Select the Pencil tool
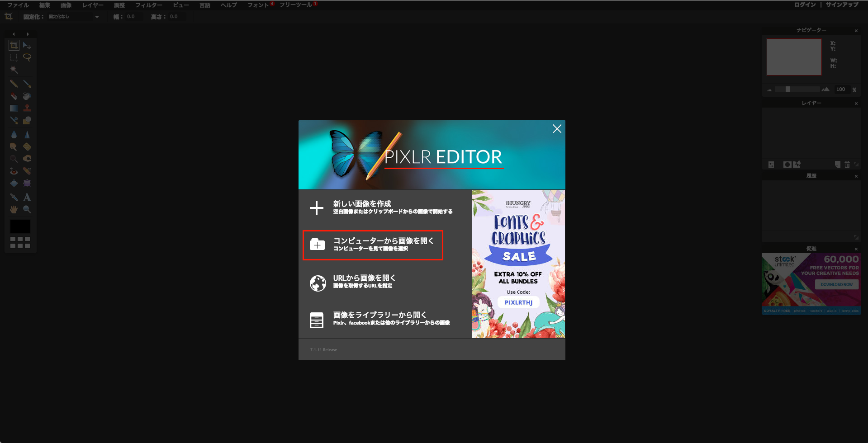This screenshot has width=868, height=443. point(14,84)
